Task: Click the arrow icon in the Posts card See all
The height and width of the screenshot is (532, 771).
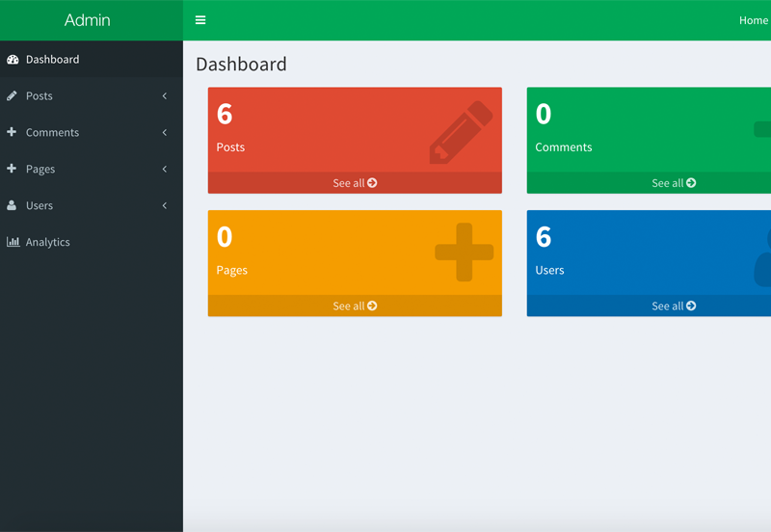Action: [x=372, y=183]
